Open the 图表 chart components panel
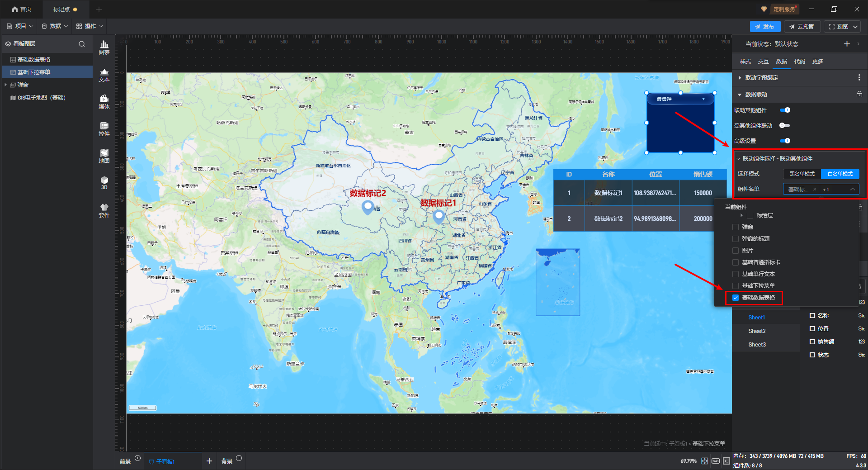The width and height of the screenshot is (868, 470). 104,47
